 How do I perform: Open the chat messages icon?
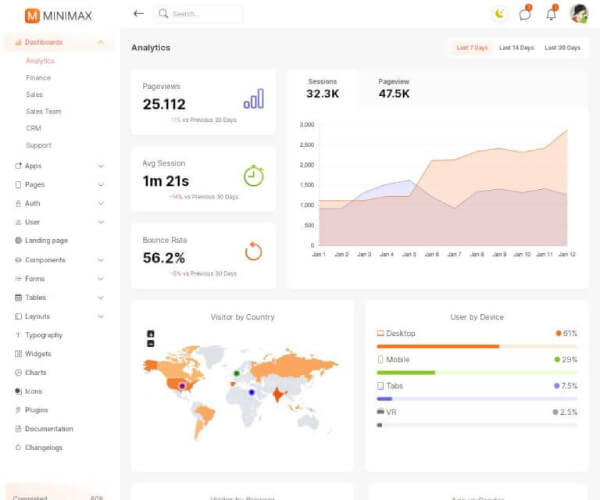tap(525, 14)
